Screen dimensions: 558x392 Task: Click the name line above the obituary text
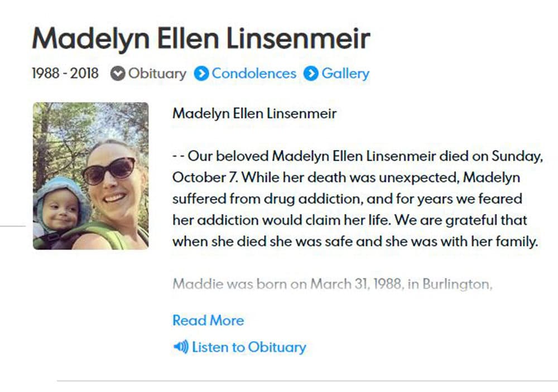(x=254, y=114)
